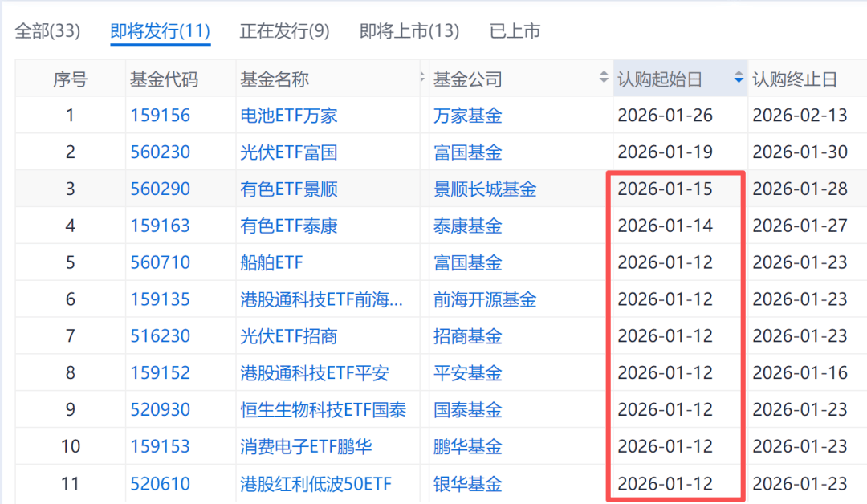This screenshot has height=504, width=867.
Task: Open company 平安基金
Action: [x=468, y=372]
